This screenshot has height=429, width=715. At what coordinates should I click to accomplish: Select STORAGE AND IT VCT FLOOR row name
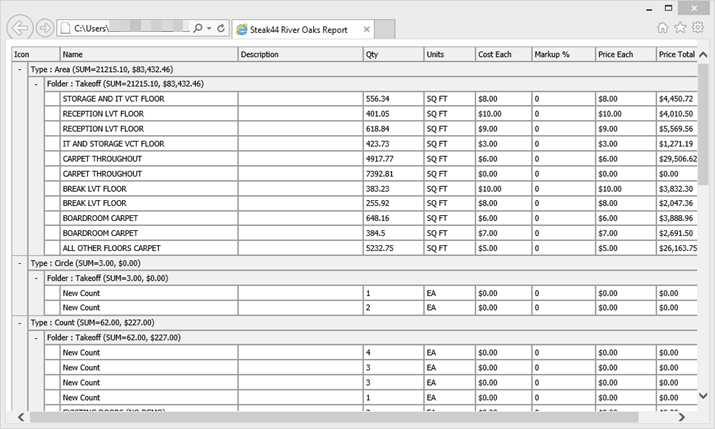[x=114, y=99]
